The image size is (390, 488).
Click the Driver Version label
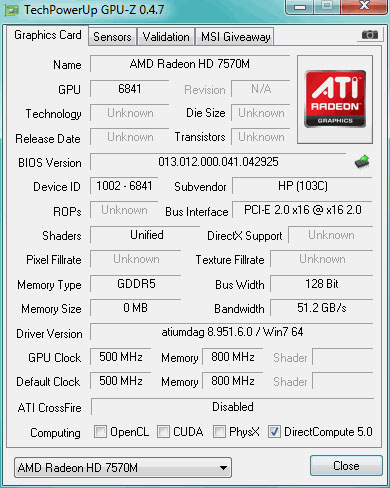coord(49,334)
